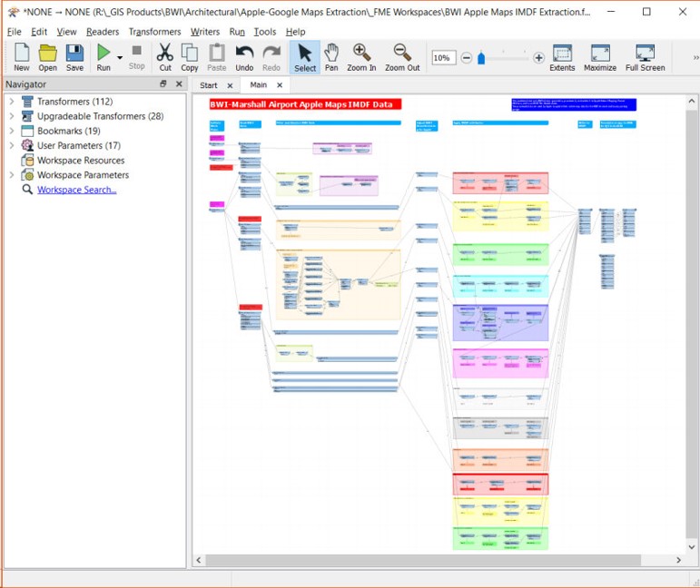Activate the Pan hand tool
Image resolution: width=700 pixels, height=588 pixels.
331,57
